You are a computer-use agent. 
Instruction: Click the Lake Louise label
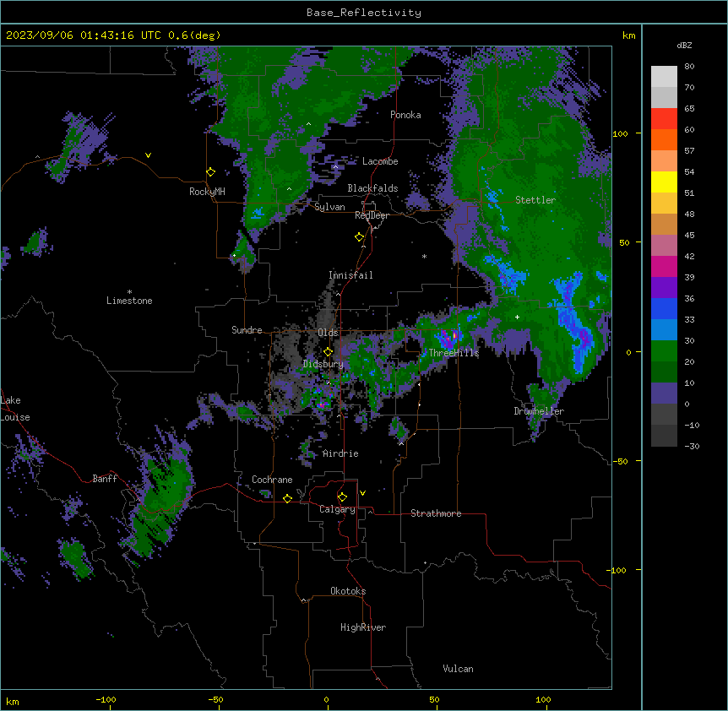[x=15, y=409]
